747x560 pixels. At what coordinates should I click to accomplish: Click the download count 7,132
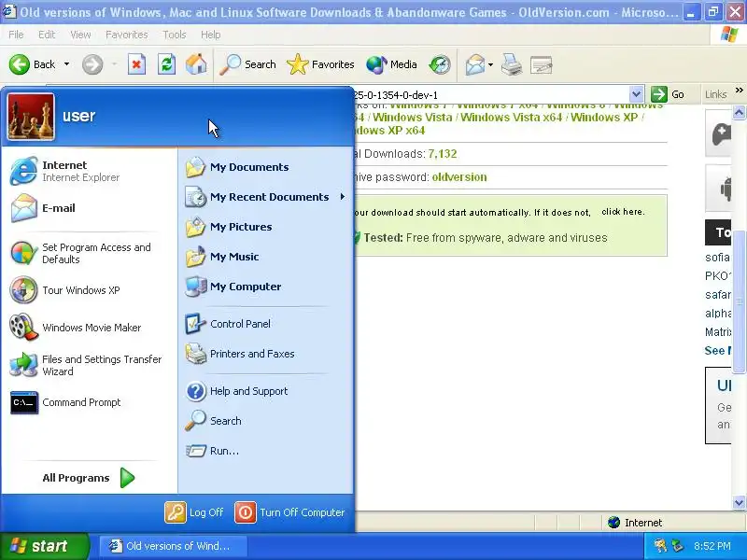(x=442, y=154)
